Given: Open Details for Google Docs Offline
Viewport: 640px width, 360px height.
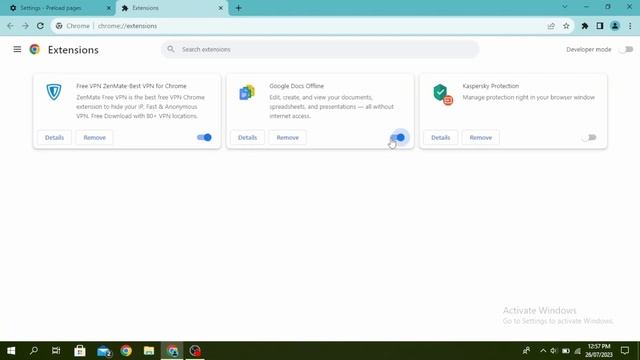Looking at the screenshot, I should 247,138.
